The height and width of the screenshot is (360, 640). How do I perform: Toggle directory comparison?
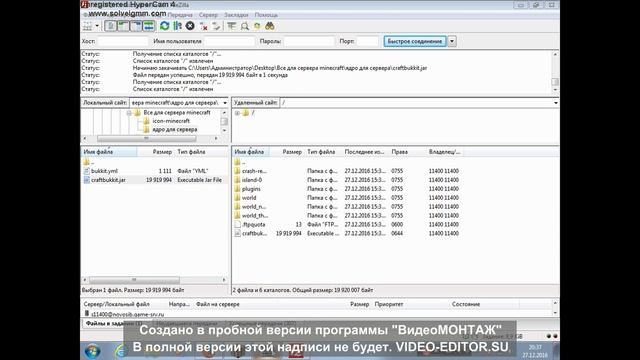point(244,26)
